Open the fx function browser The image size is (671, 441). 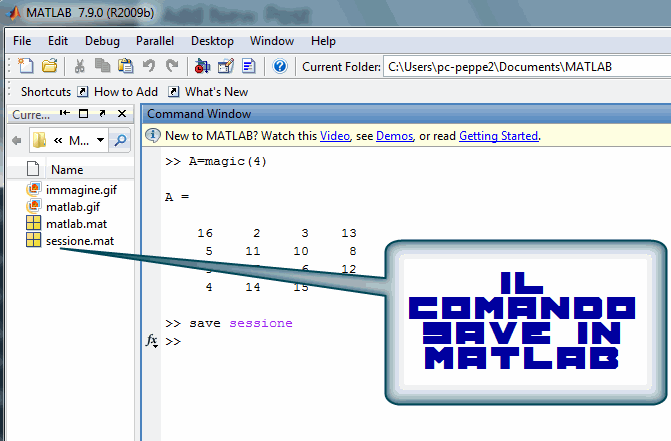tap(151, 341)
